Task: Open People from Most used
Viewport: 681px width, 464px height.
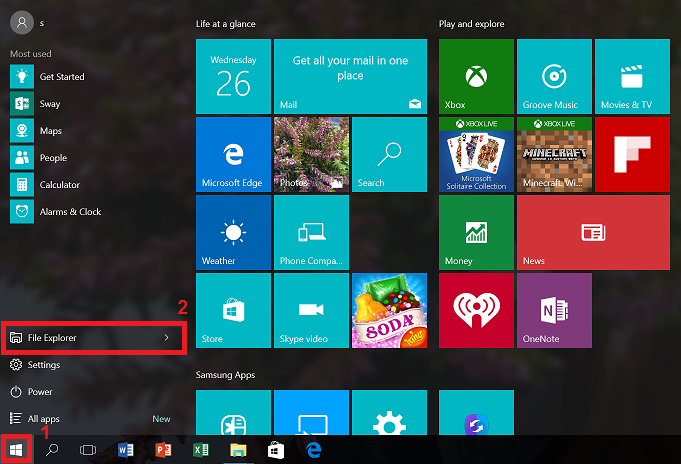Action: 39,157
